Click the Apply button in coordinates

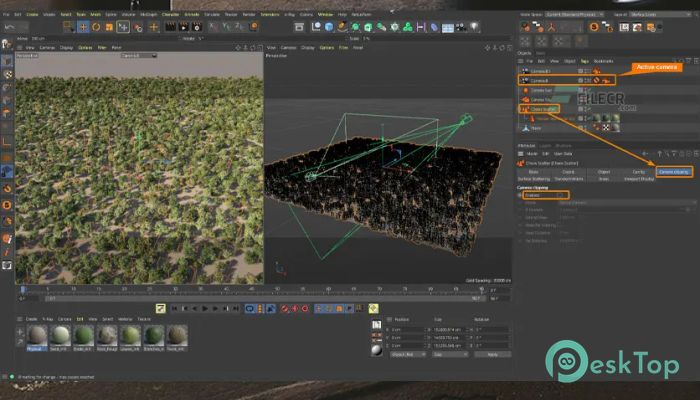(x=492, y=354)
